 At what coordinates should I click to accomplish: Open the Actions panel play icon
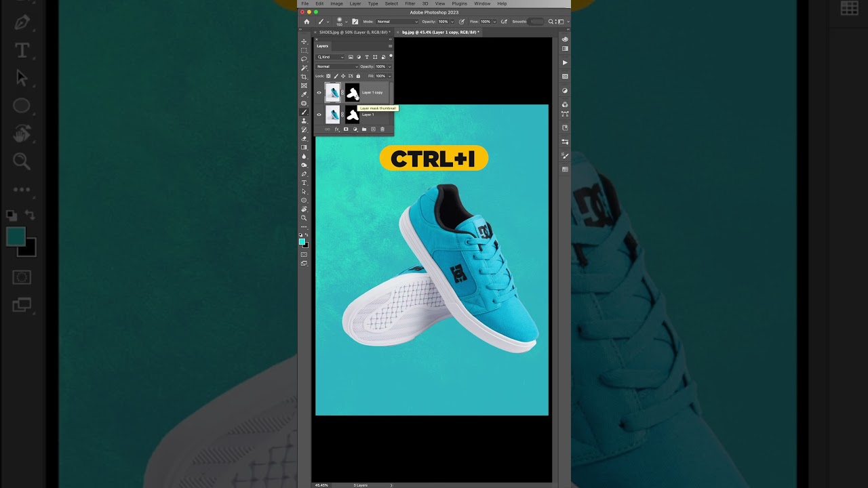pyautogui.click(x=565, y=62)
